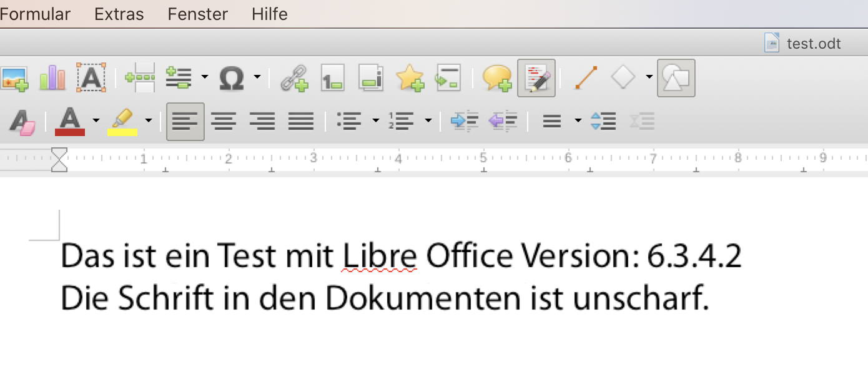Click the test.odt document title icon
The image size is (868, 387).
[x=772, y=42]
